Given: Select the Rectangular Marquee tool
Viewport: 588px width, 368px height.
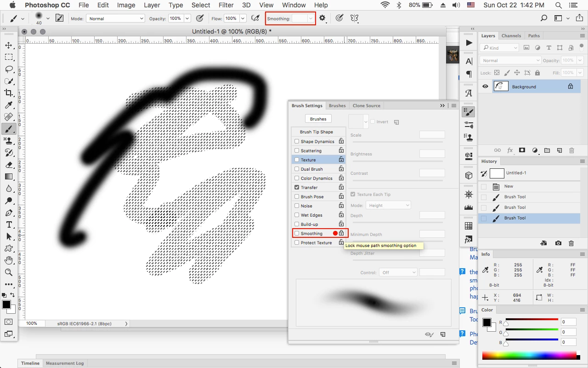Looking at the screenshot, I should (9, 57).
